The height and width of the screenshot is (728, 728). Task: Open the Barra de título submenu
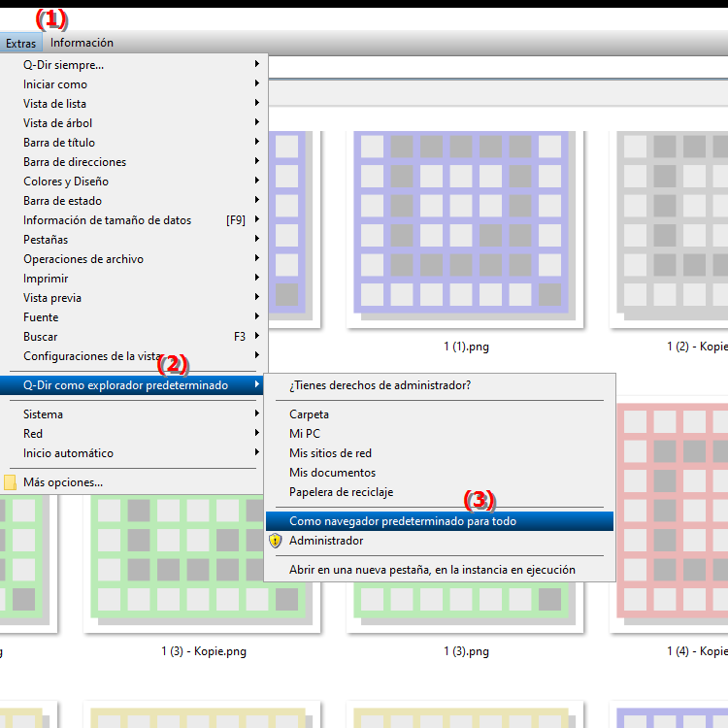pos(133,143)
